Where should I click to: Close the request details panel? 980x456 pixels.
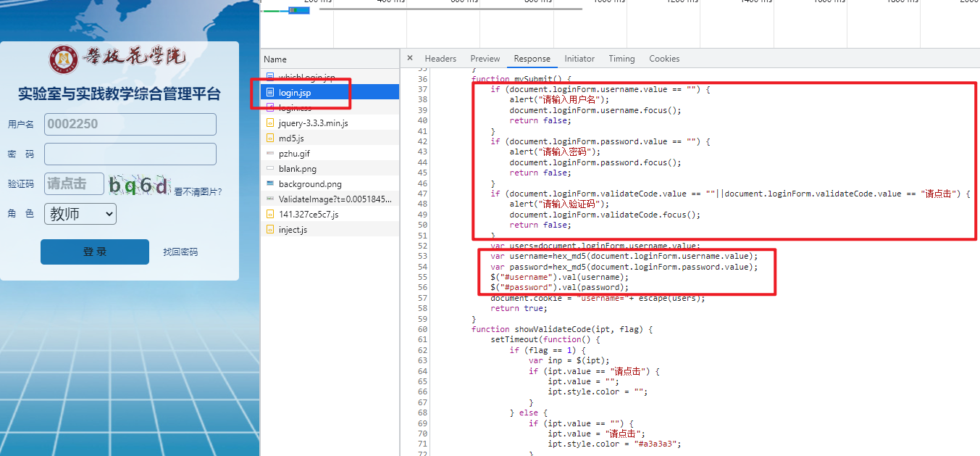point(410,59)
